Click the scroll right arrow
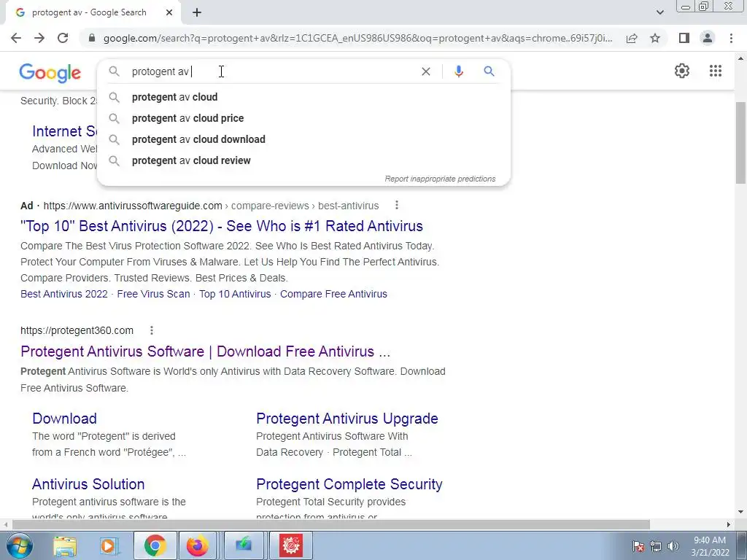747x560 pixels. [x=729, y=524]
